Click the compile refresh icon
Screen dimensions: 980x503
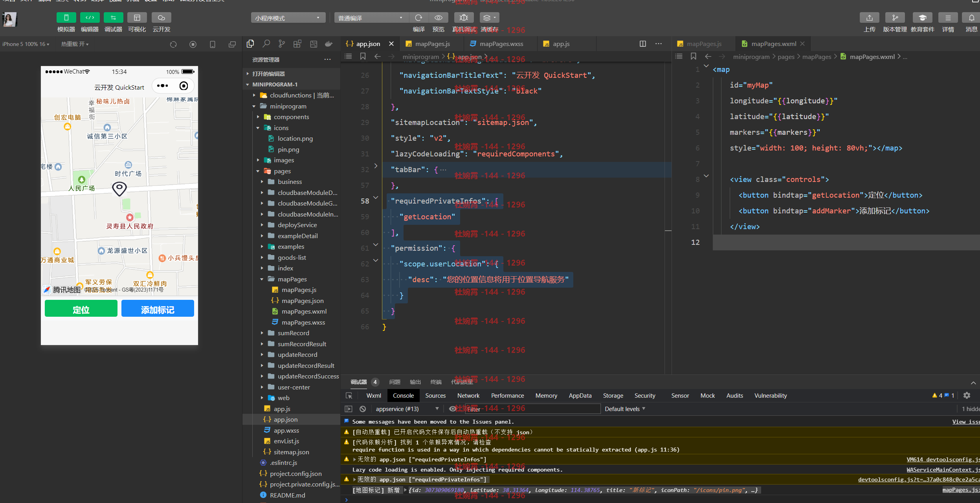(x=418, y=18)
